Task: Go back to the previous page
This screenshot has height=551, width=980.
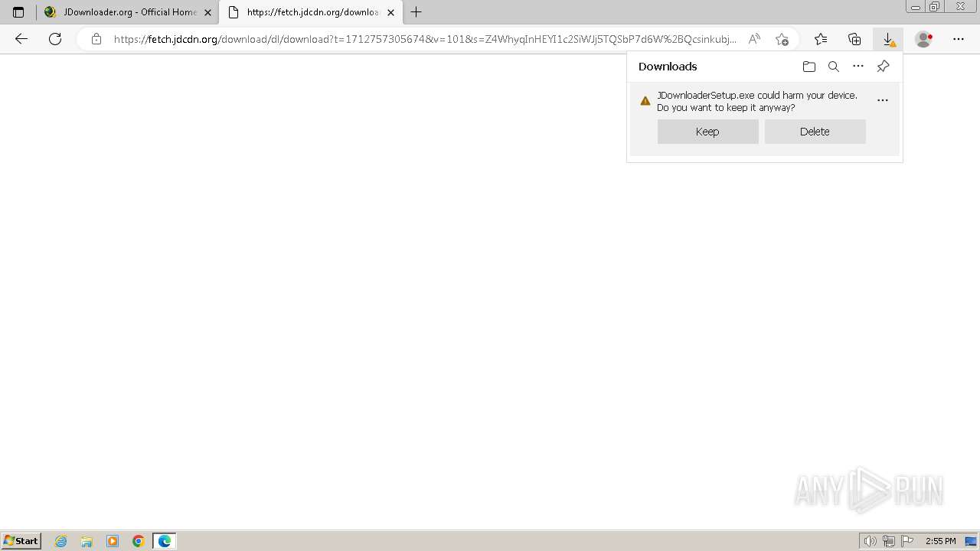Action: (21, 39)
